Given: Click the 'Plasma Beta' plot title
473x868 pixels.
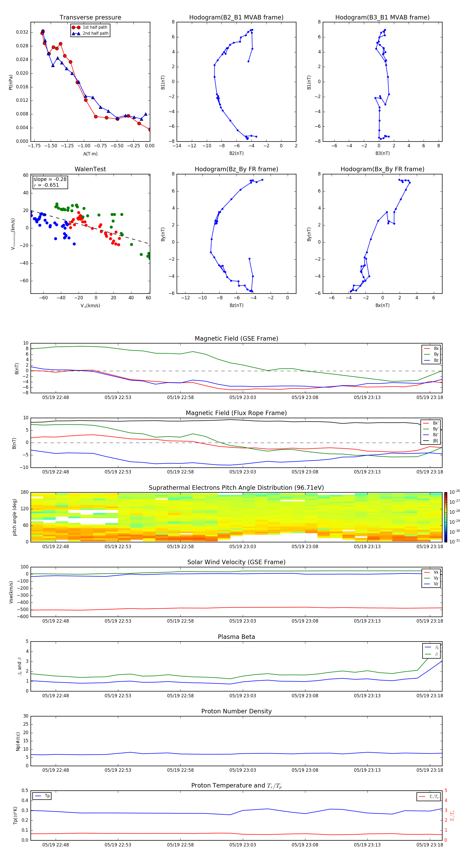Looking at the screenshot, I should click(236, 637).
